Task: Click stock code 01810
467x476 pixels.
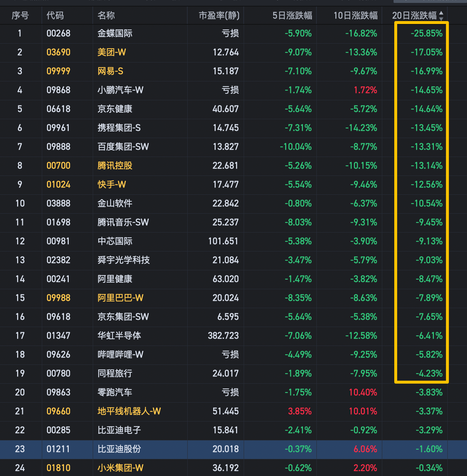Action: (59, 468)
